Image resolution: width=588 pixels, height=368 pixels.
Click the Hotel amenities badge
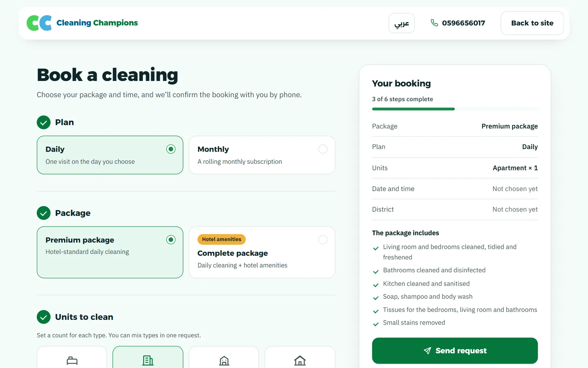point(222,240)
